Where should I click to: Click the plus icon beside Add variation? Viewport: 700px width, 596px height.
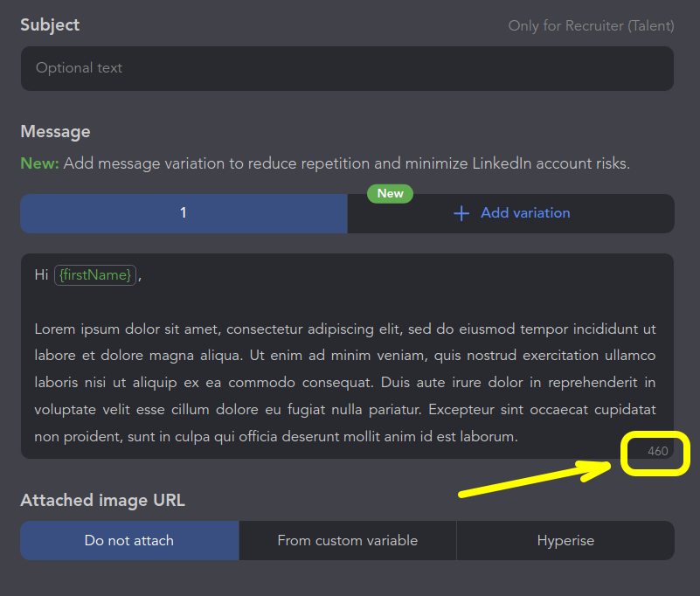coord(461,213)
